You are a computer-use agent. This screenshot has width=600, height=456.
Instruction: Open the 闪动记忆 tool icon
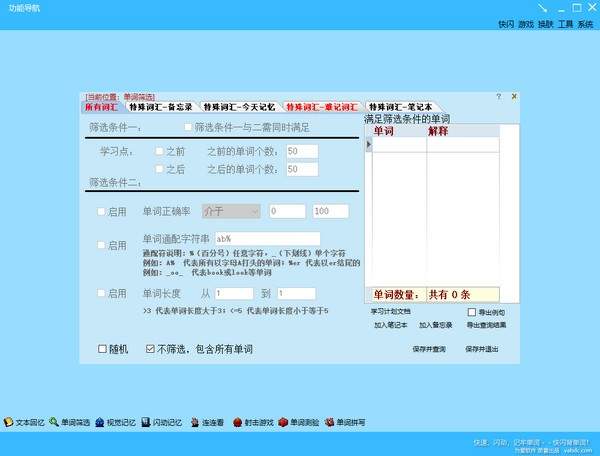click(145, 423)
